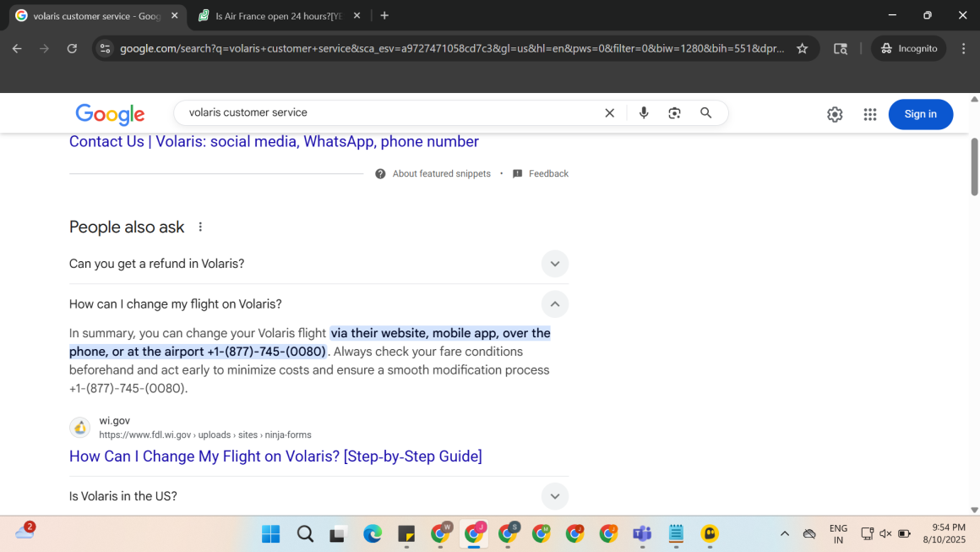
Task: Open Windows taskbar Search
Action: coord(305,534)
